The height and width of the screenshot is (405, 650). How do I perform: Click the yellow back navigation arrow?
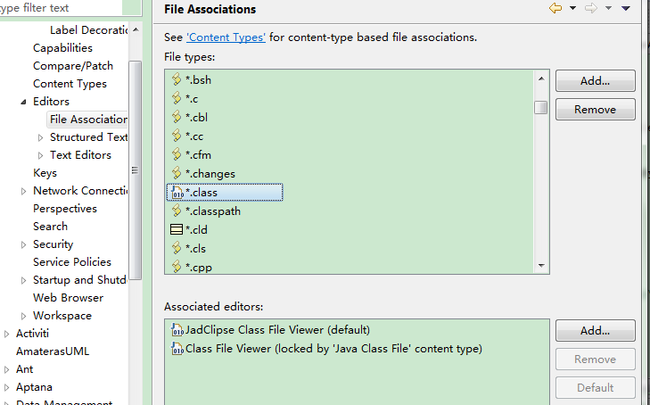(x=555, y=8)
